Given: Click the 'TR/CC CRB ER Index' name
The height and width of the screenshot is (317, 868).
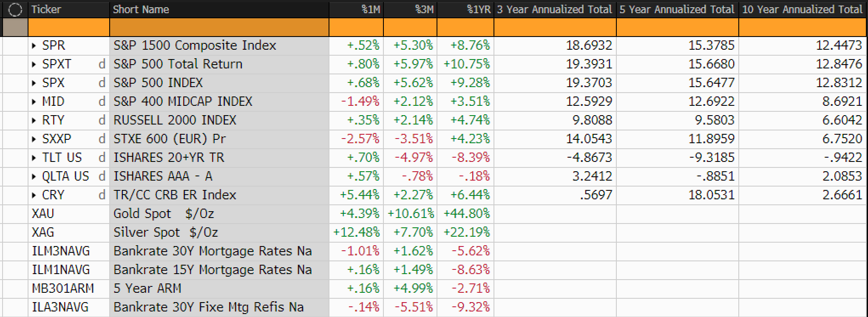Looking at the screenshot, I should 175,195.
